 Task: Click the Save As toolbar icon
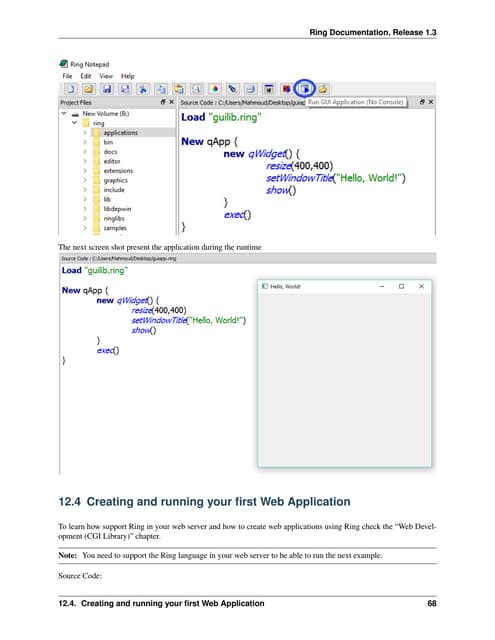point(125,89)
